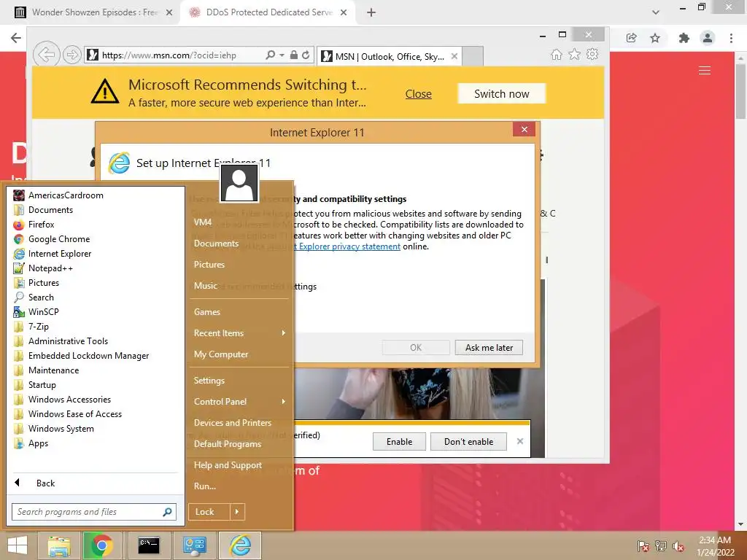Switch to Internet Explorer on the taskbar

tap(240, 545)
